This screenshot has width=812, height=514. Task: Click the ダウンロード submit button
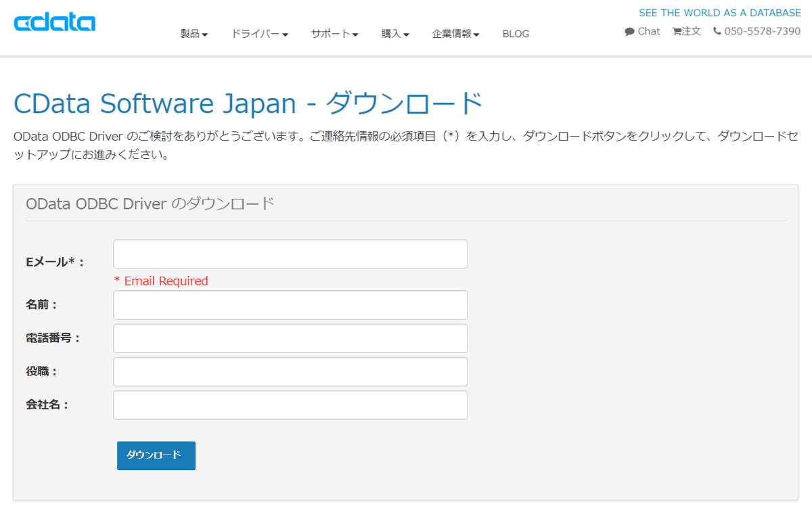coord(156,456)
